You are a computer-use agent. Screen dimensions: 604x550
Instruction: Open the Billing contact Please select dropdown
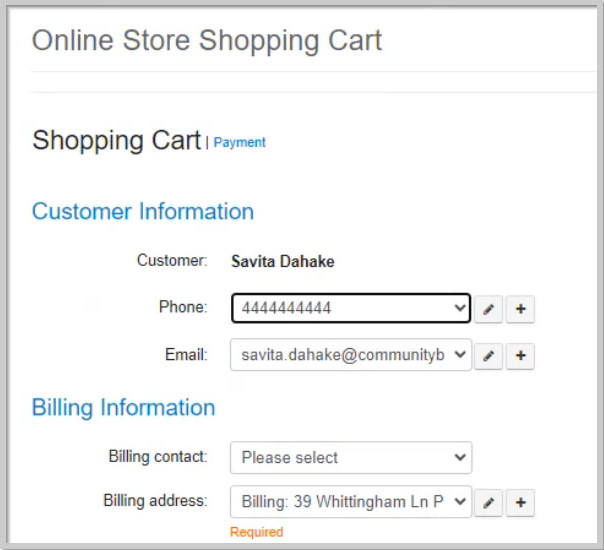pos(351,458)
